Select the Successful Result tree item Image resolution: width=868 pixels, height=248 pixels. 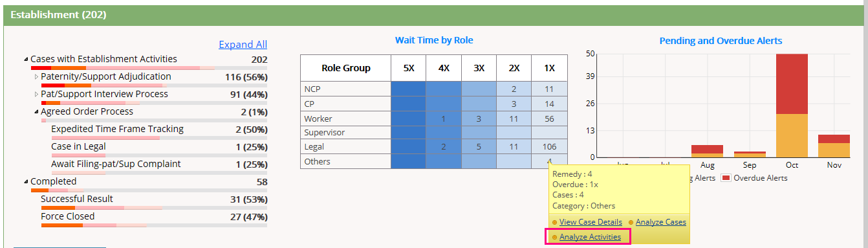click(x=77, y=199)
